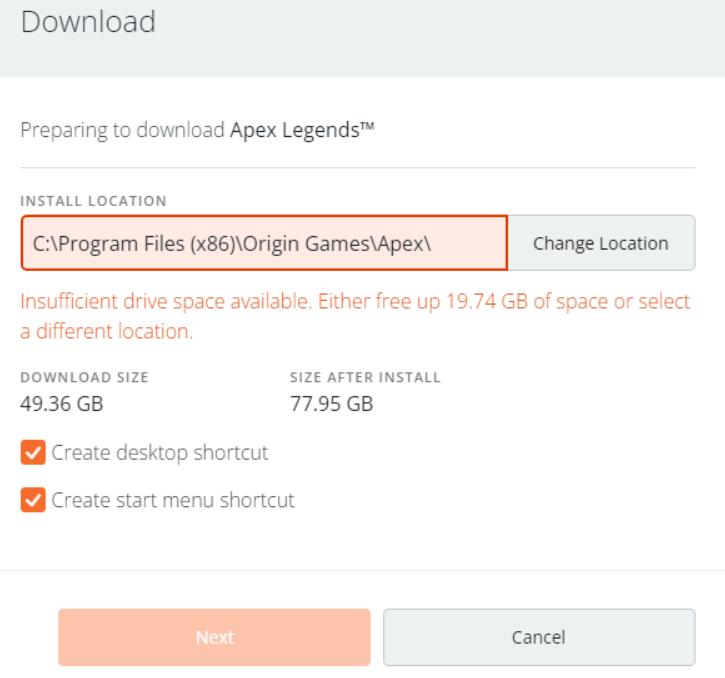Uncheck the Create start menu shortcut checkbox
Screen dimensions: 725x678
(33, 499)
